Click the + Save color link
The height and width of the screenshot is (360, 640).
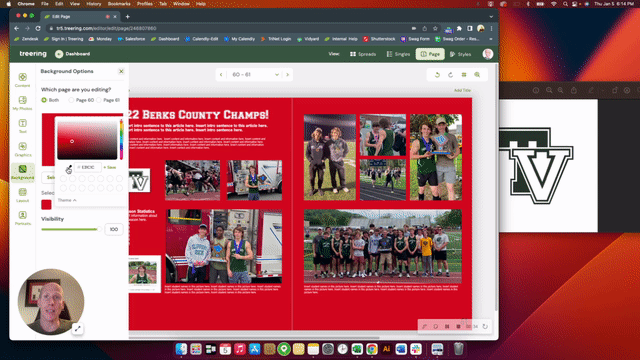[110, 167]
